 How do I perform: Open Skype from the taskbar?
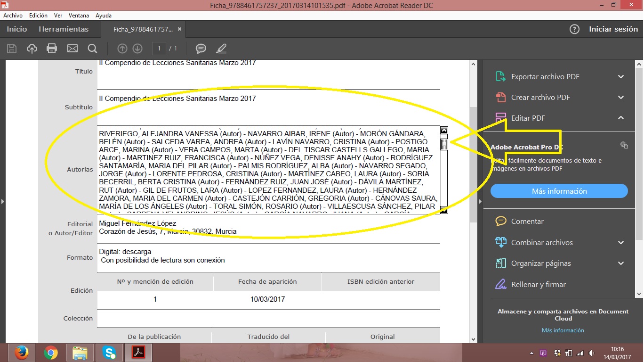point(110,353)
